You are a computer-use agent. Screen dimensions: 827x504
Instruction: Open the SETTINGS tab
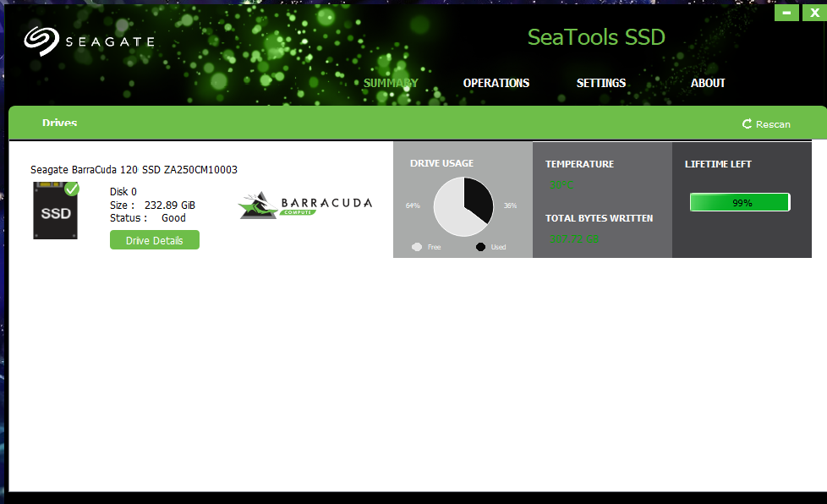click(x=600, y=84)
